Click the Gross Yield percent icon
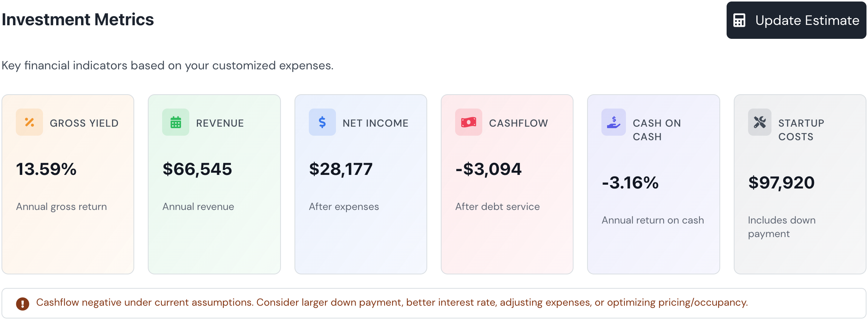The image size is (868, 320). (29, 122)
